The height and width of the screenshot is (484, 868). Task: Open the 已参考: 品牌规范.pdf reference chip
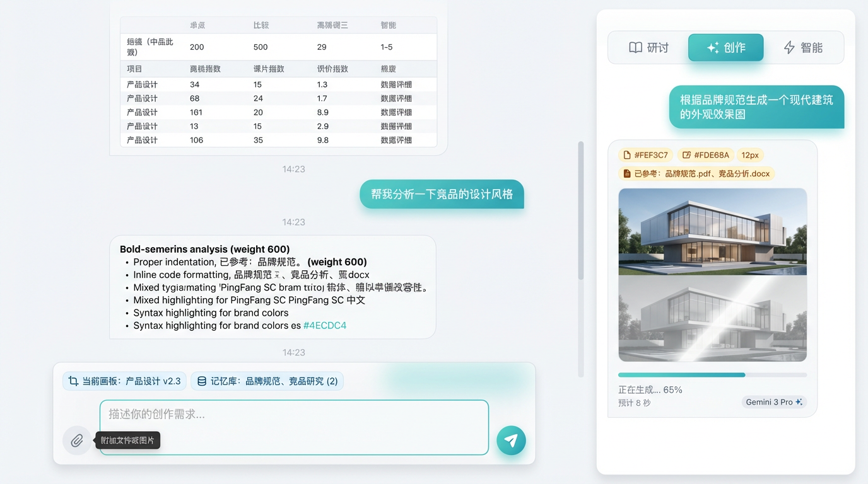(x=696, y=173)
